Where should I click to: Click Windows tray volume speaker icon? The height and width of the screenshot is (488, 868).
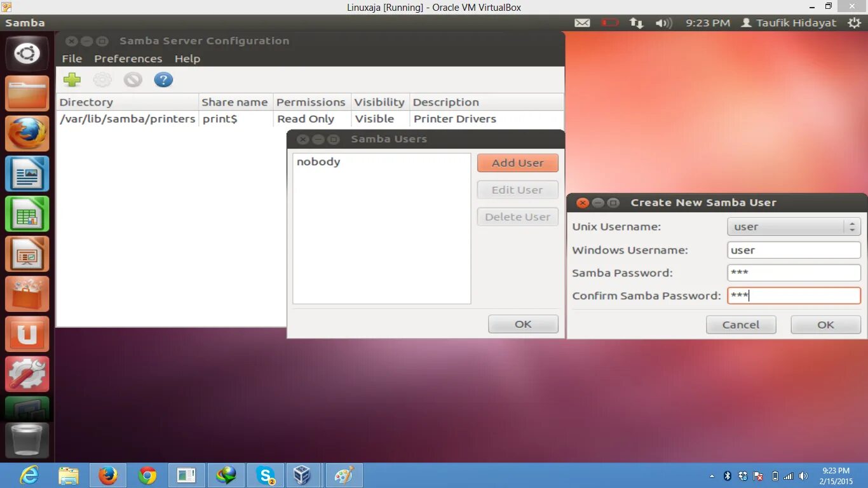tap(803, 476)
